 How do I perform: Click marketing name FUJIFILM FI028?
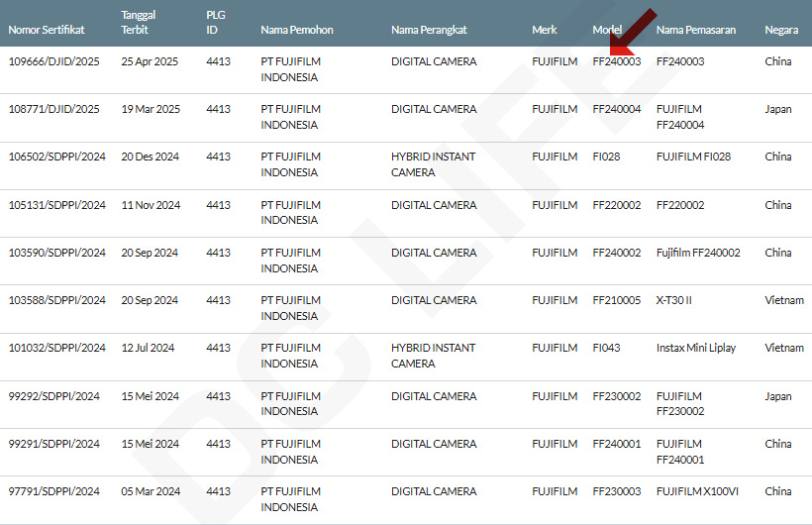(x=693, y=157)
